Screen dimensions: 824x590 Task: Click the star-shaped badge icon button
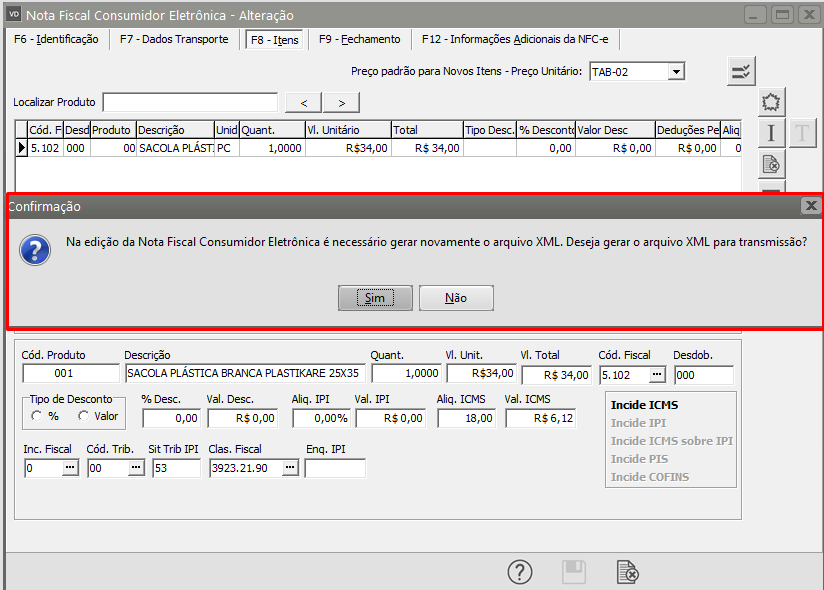coord(771,102)
